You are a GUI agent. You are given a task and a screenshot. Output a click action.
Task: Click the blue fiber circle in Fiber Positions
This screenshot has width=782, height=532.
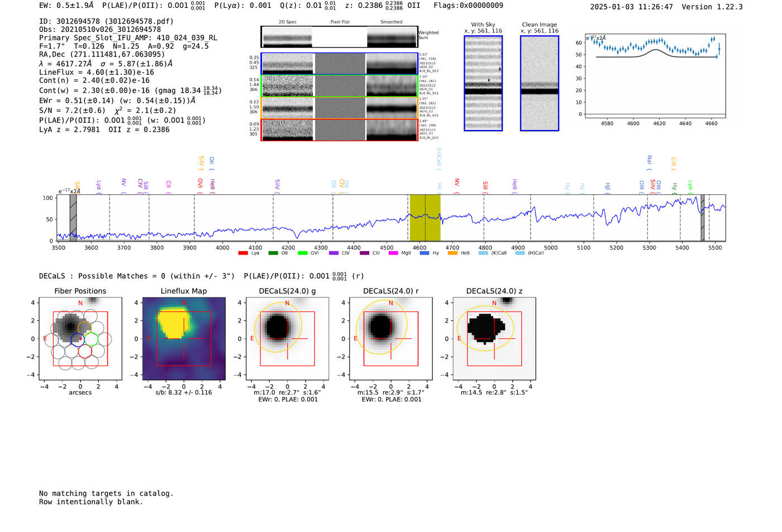pyautogui.click(x=78, y=339)
